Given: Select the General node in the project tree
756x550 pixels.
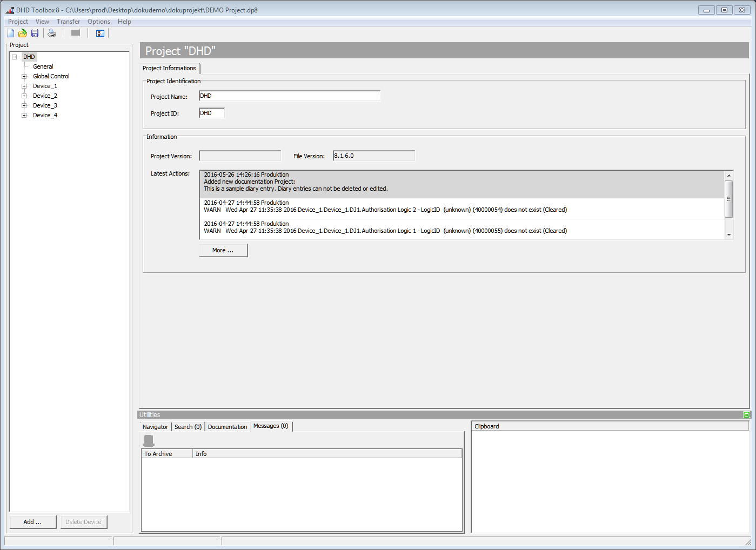Looking at the screenshot, I should coord(43,66).
